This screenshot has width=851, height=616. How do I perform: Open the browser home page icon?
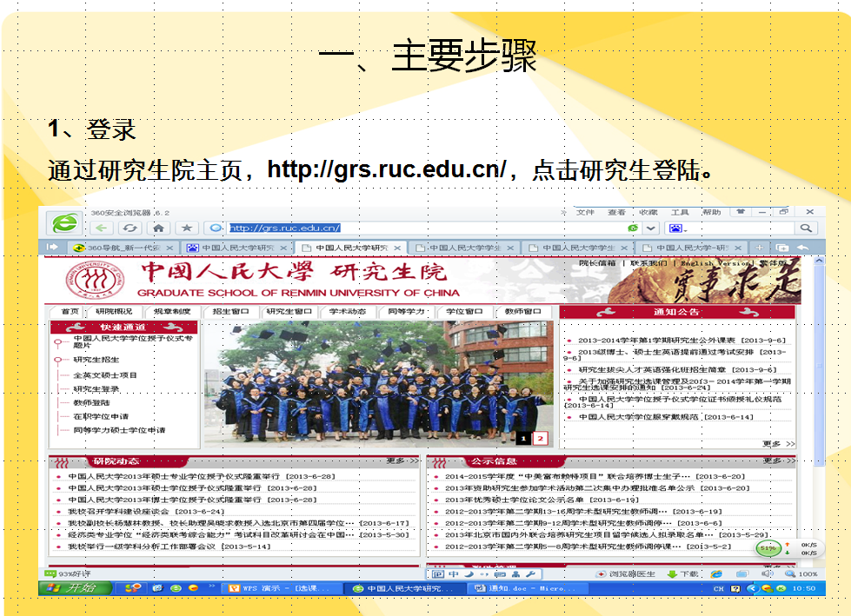coord(158,229)
